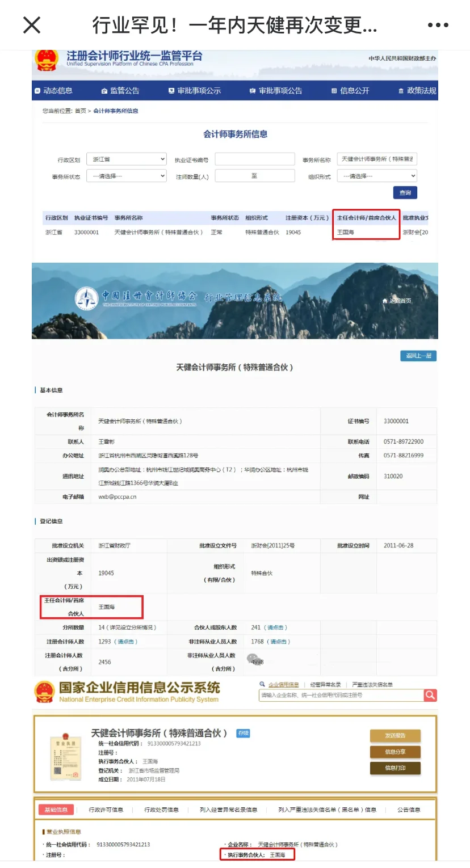Screen dimensions: 470x868
Task: Click 请点击 link beside 非注册从业人员人数 1768
Action: [278, 642]
